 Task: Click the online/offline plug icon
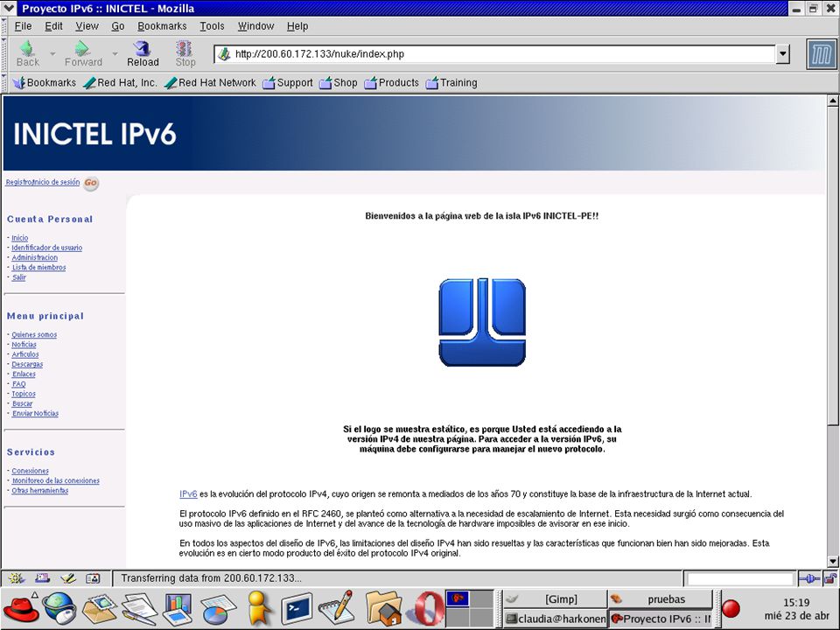click(808, 578)
